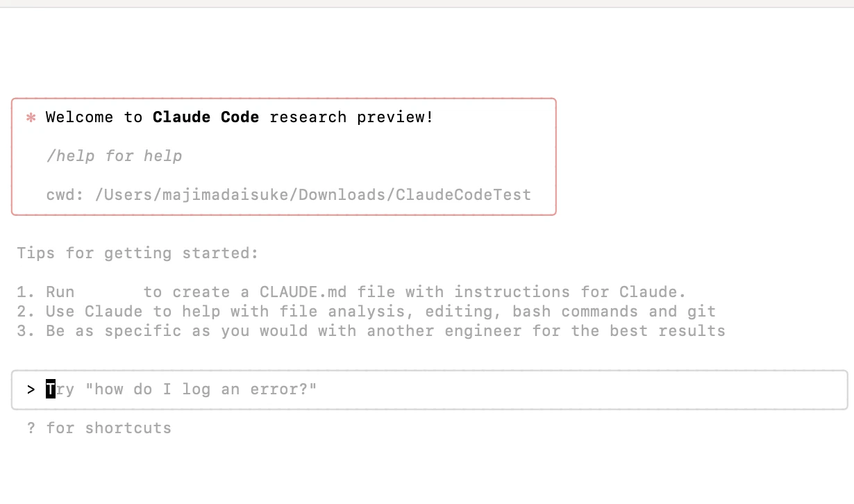Click the highlighted cursor block on letter T

point(51,389)
